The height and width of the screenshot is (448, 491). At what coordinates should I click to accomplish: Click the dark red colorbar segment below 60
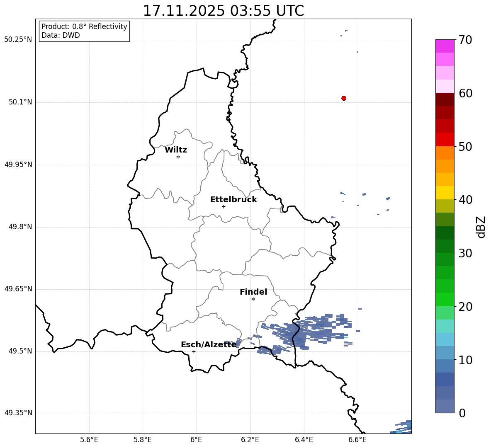[445, 99]
